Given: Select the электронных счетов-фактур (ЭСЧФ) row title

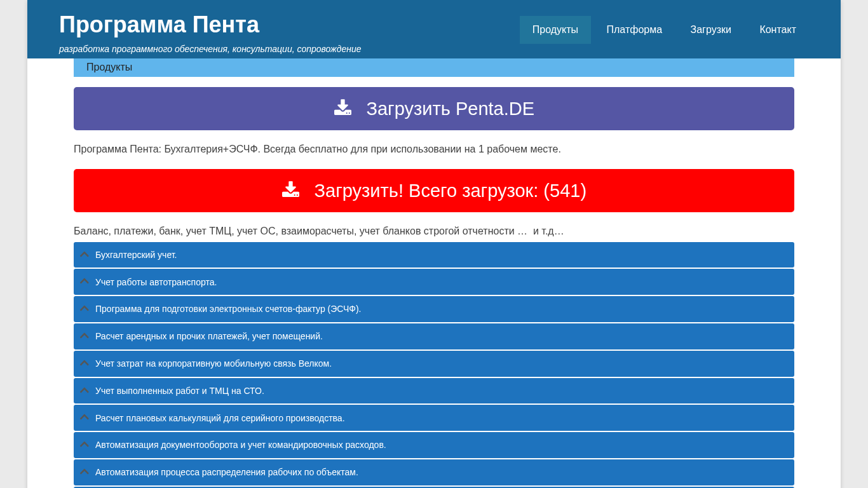Looking at the screenshot, I should (228, 309).
